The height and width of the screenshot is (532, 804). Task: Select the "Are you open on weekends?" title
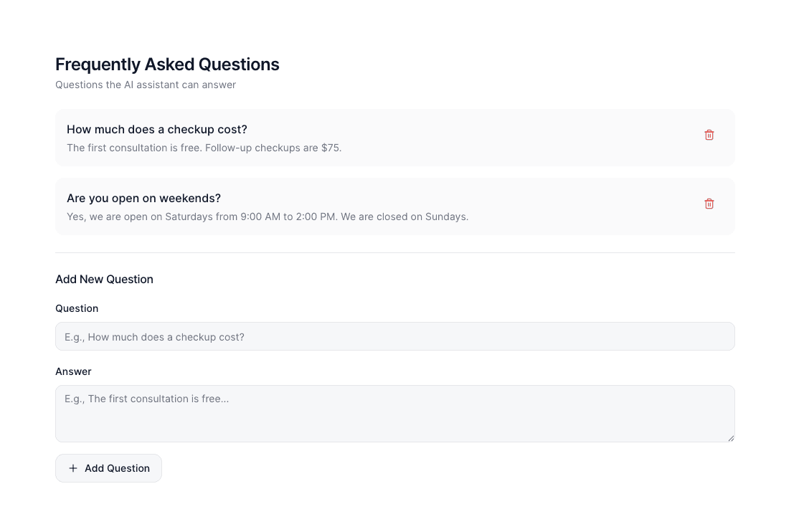143,198
